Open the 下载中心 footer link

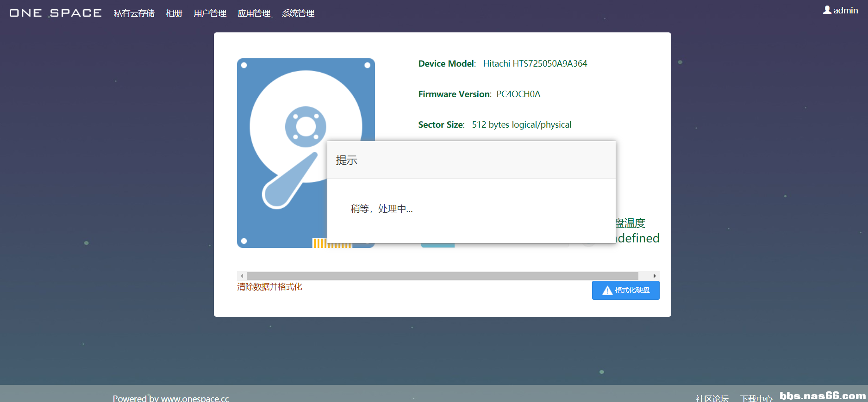click(x=756, y=398)
